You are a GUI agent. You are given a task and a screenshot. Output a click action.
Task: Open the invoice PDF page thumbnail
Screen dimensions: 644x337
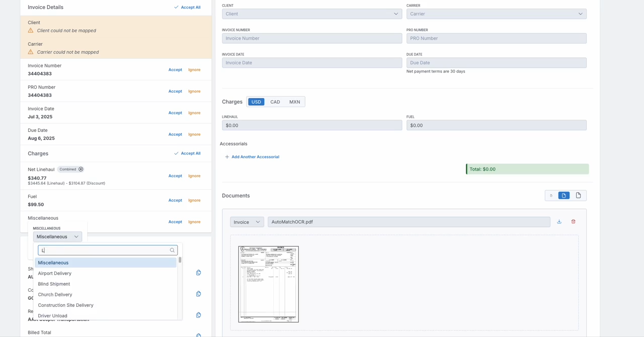pos(269,284)
